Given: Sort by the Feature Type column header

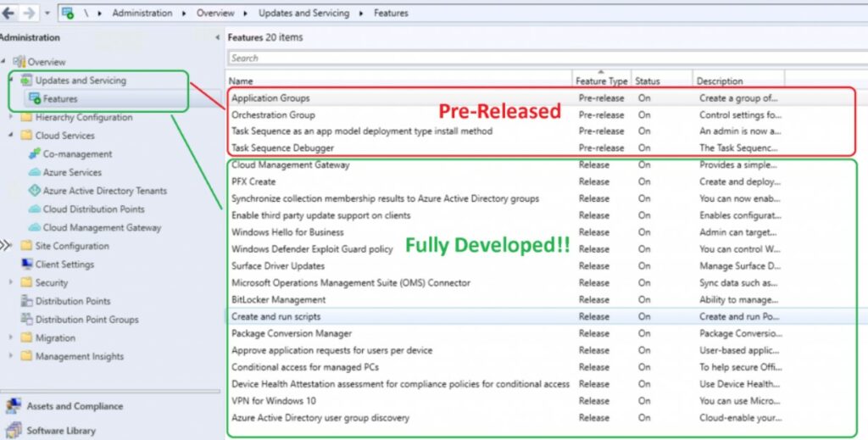Looking at the screenshot, I should [x=602, y=81].
